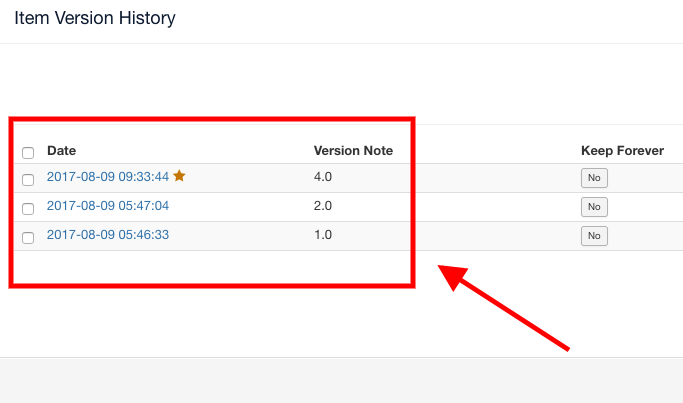Click the gold star on the current version

pos(179,176)
